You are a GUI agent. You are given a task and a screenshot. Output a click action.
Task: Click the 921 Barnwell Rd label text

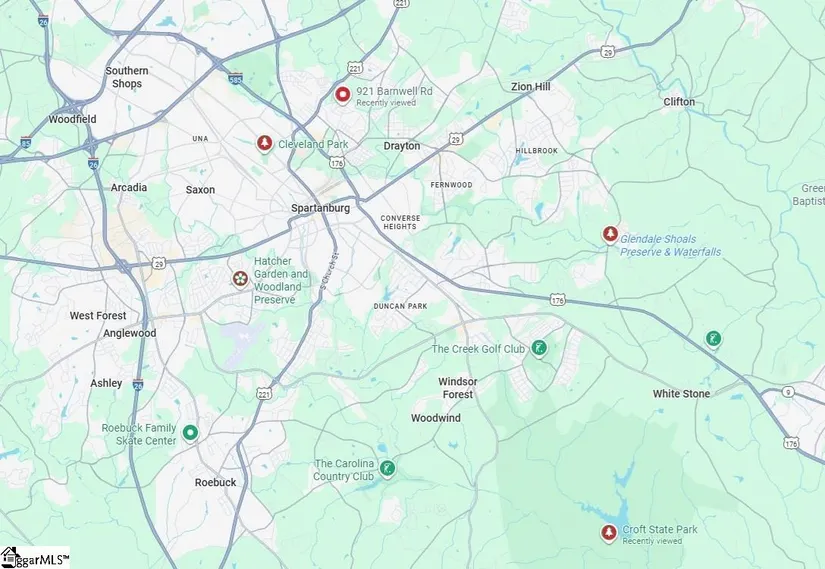pos(395,91)
